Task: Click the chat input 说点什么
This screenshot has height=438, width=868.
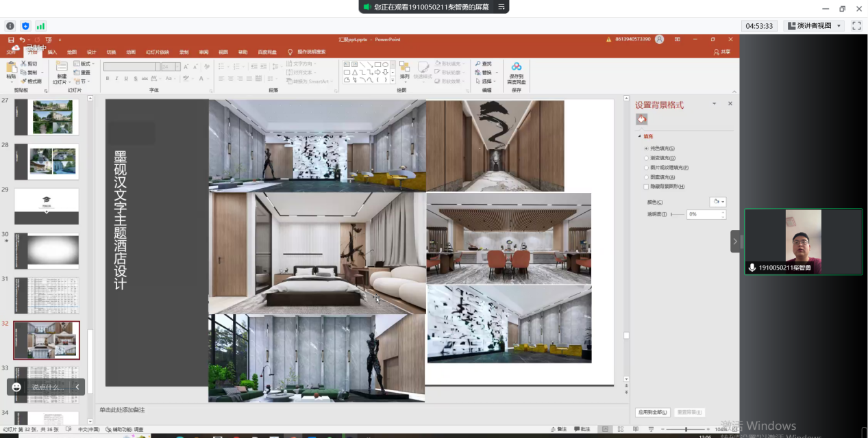Action: tap(48, 387)
